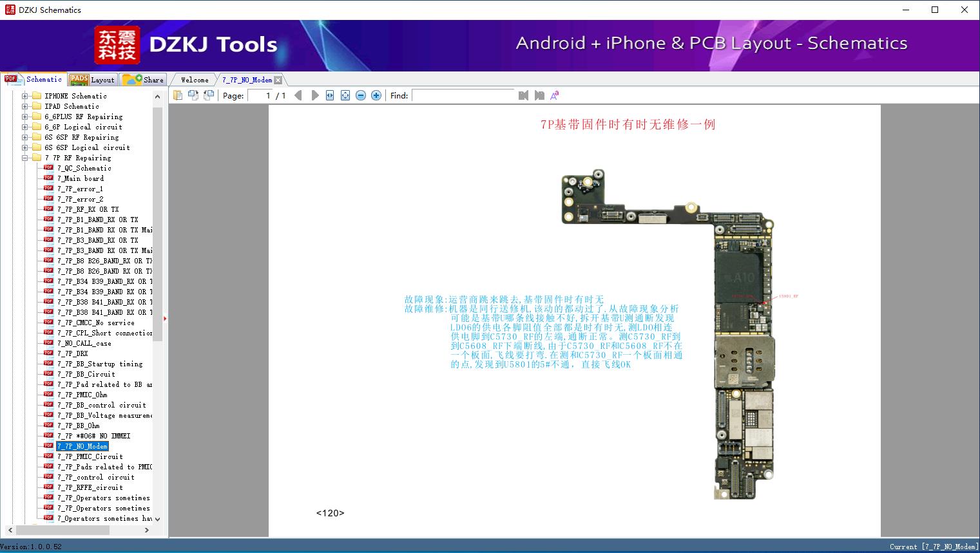The height and width of the screenshot is (553, 980).
Task: Click the PDF icon of 7_7P_BB_Ohm
Action: click(x=48, y=425)
